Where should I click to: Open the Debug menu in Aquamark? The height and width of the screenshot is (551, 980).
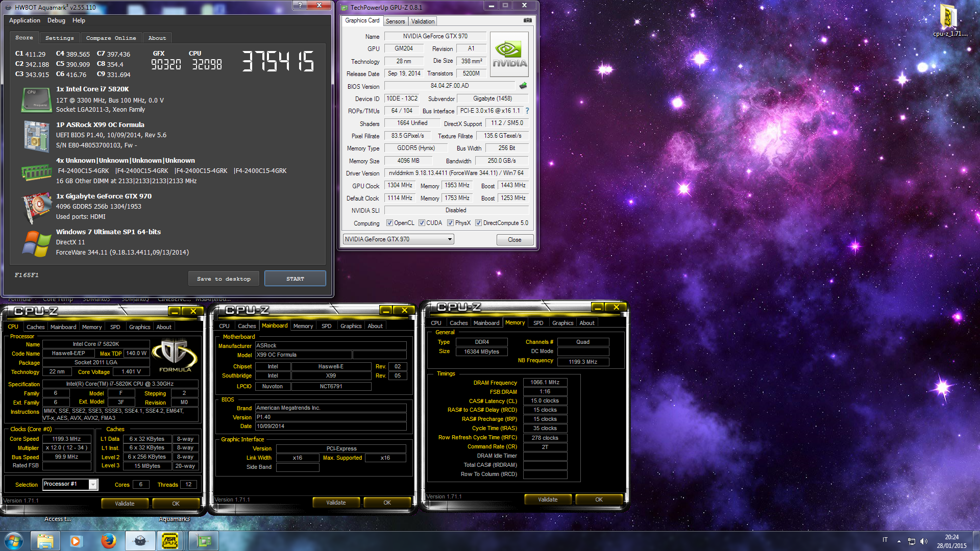(x=56, y=20)
